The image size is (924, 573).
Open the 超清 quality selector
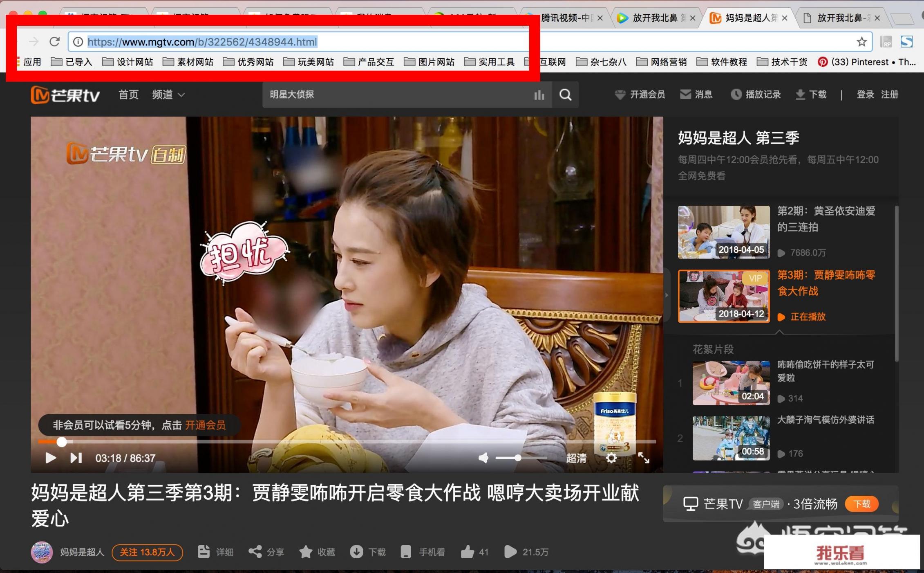coord(576,458)
